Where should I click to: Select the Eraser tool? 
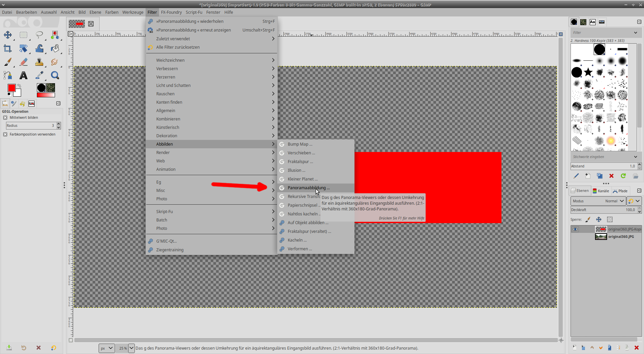pyautogui.click(x=23, y=62)
